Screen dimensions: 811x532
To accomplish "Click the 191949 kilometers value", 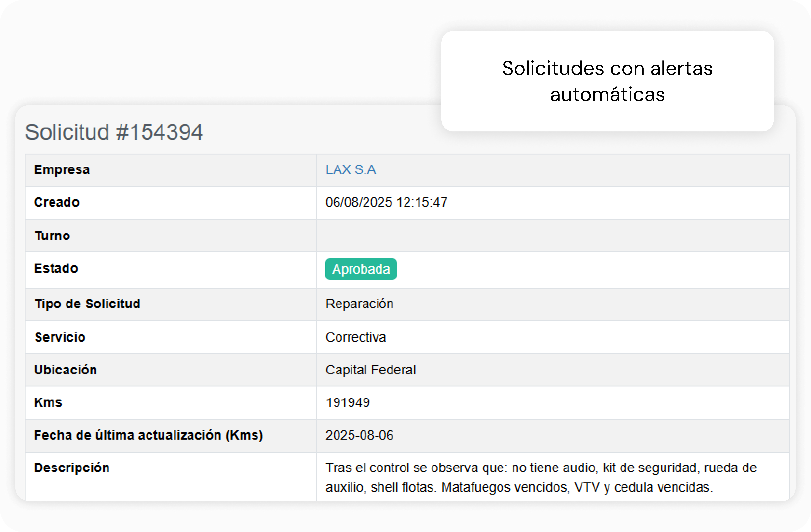I will [348, 403].
